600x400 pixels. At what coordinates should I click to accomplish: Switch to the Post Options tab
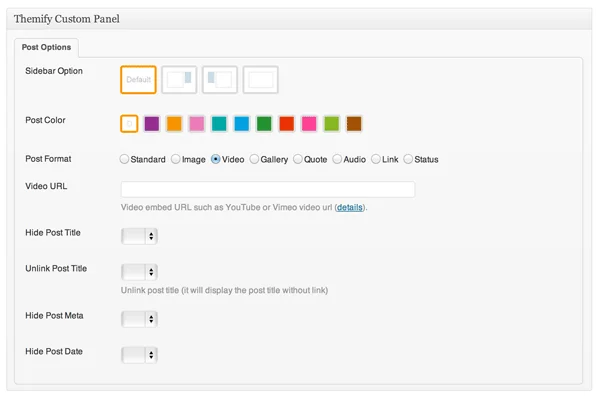tap(46, 47)
